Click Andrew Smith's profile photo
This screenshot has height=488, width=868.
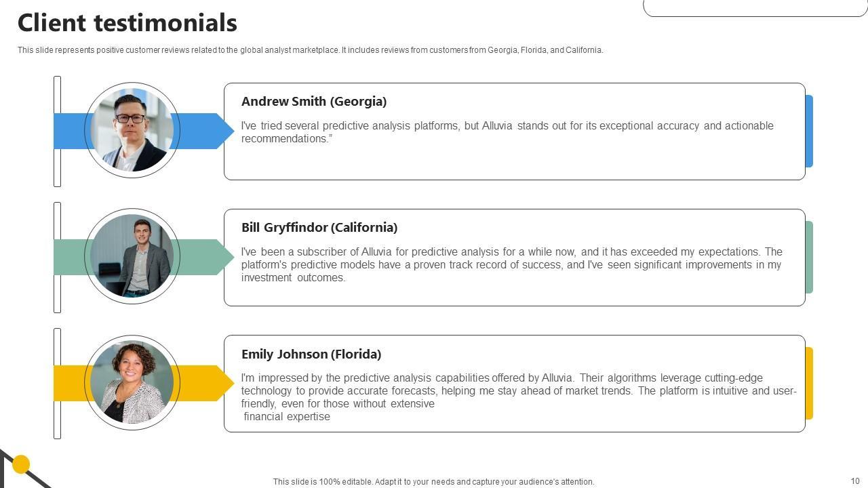[x=132, y=131]
